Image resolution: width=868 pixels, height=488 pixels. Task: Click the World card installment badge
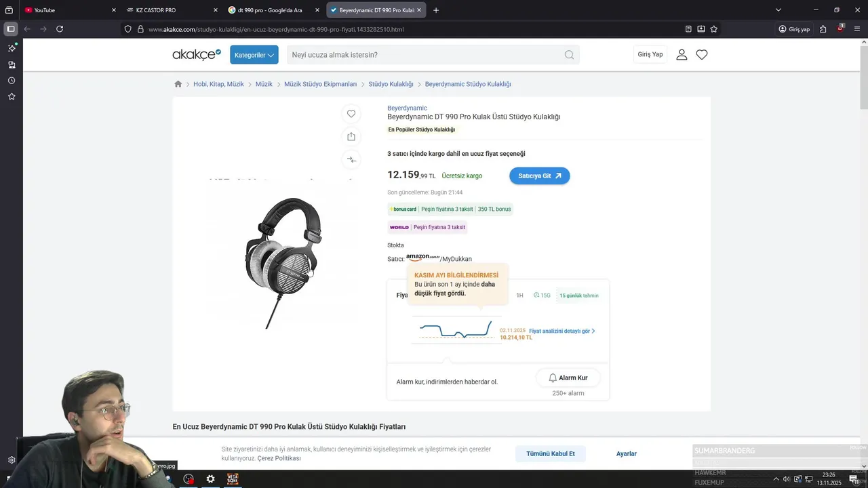427,227
